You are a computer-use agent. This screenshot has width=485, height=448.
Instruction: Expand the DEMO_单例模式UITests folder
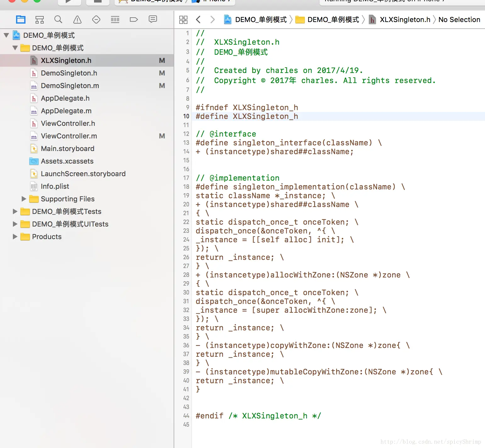click(x=15, y=224)
